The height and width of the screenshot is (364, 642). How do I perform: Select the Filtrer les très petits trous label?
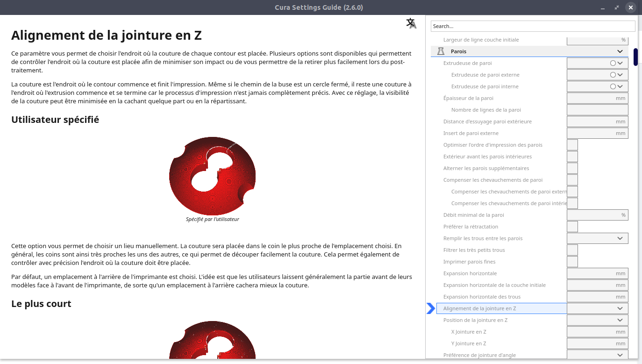474,250
